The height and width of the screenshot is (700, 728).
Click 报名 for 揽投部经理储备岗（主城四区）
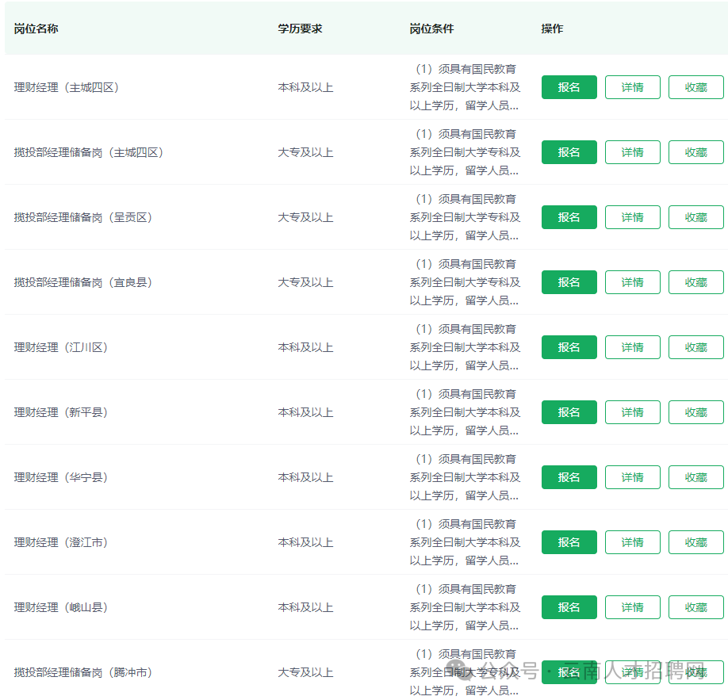pyautogui.click(x=569, y=152)
